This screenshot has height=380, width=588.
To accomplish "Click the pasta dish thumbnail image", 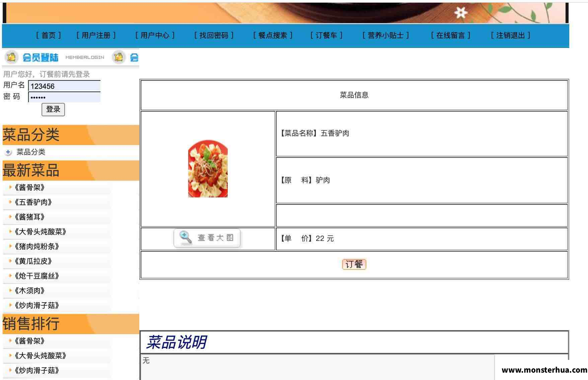I will [208, 169].
